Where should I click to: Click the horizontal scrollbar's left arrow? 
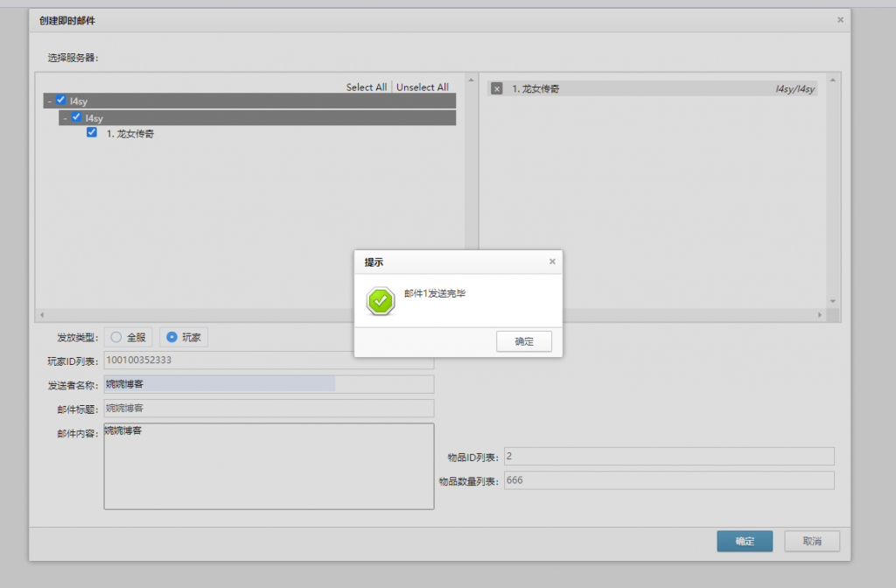click(x=40, y=315)
